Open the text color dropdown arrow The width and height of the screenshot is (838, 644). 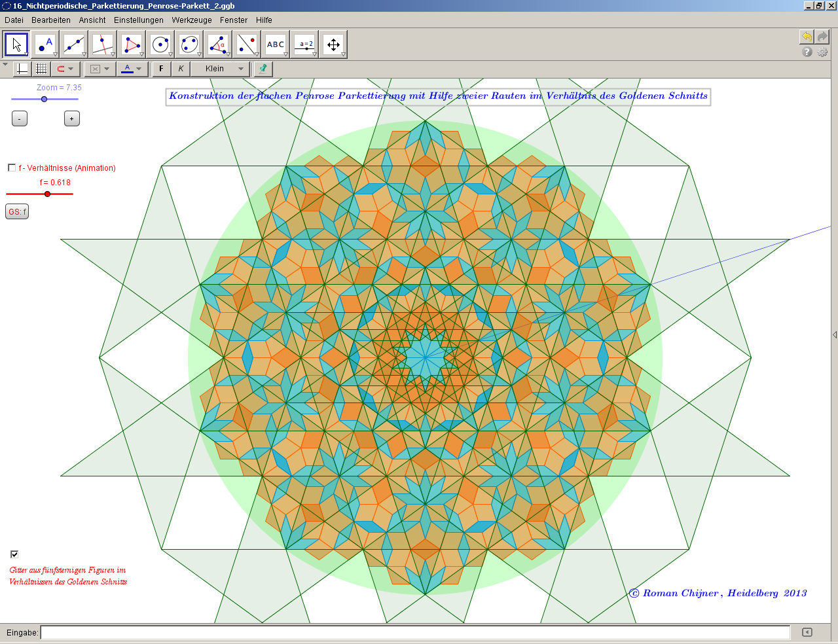[x=139, y=69]
